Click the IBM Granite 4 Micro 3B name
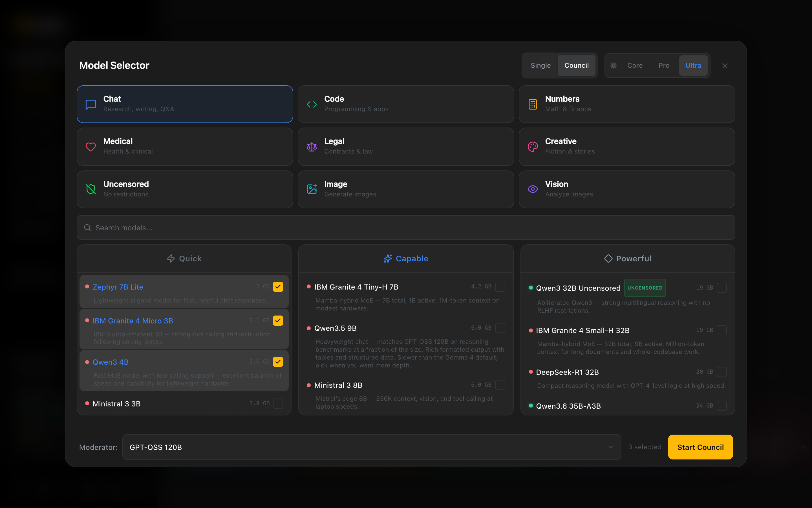The width and height of the screenshot is (812, 508). pos(133,321)
